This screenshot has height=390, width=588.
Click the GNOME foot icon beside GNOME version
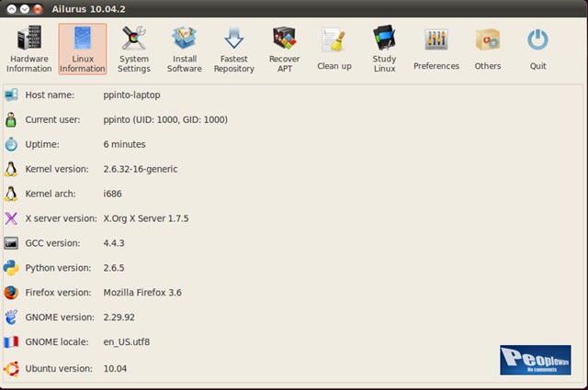tap(11, 318)
